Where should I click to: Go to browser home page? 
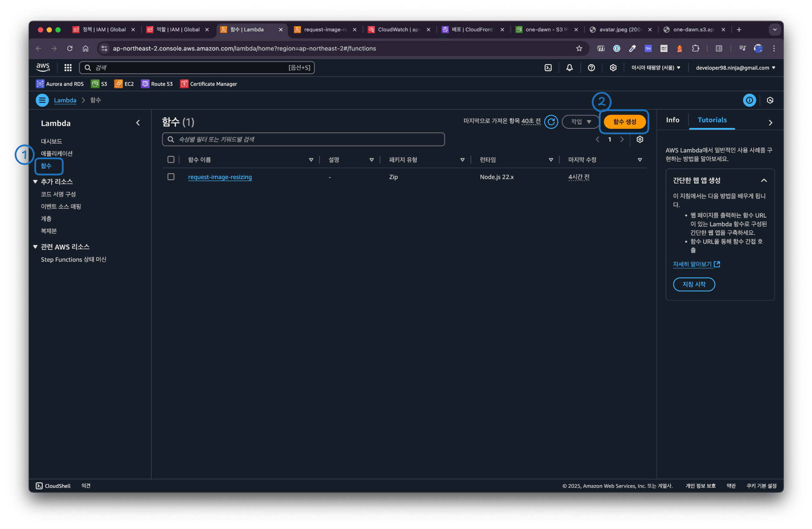[86, 48]
